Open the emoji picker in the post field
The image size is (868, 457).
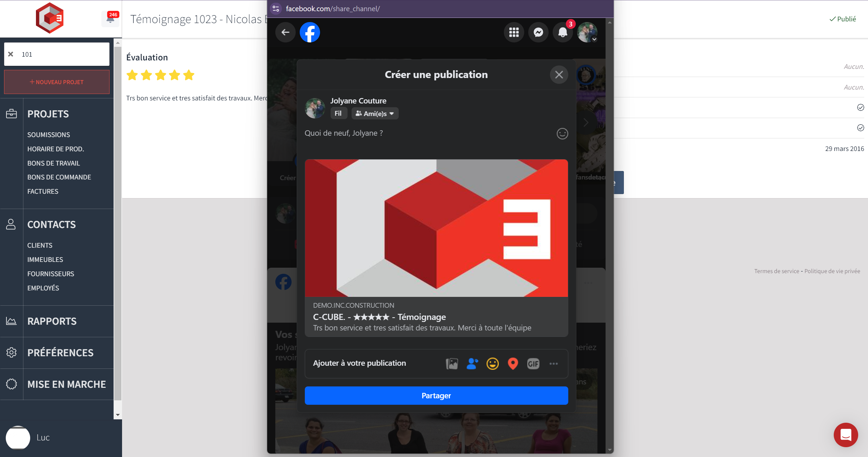pos(563,134)
